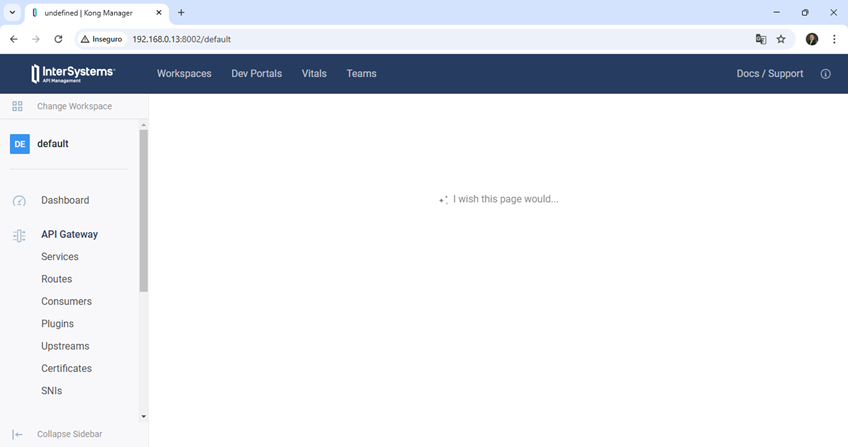Screen dimensions: 848x447
Task: Expand the API Gateway section
Action: click(69, 235)
